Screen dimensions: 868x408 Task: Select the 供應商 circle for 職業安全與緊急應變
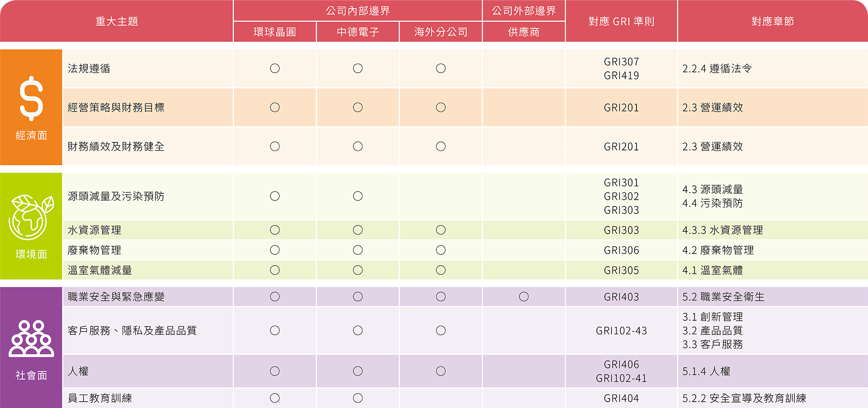coord(524,297)
